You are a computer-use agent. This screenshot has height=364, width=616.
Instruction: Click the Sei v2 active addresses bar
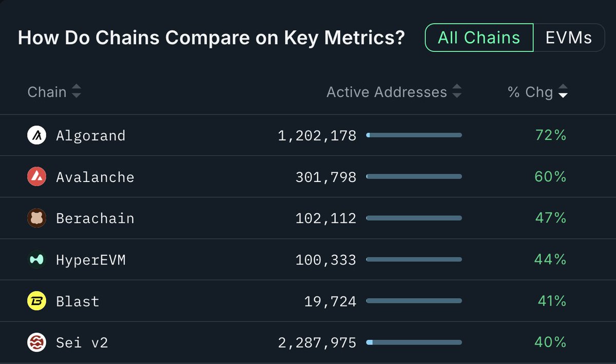tap(414, 342)
